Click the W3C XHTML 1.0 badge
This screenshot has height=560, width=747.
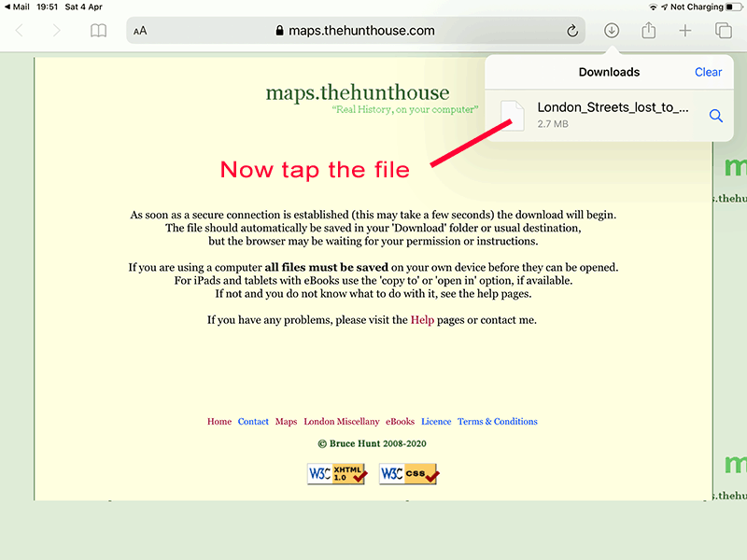[x=336, y=474]
